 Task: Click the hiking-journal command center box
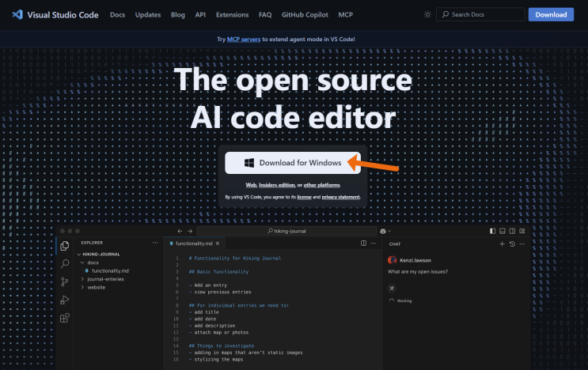point(286,231)
